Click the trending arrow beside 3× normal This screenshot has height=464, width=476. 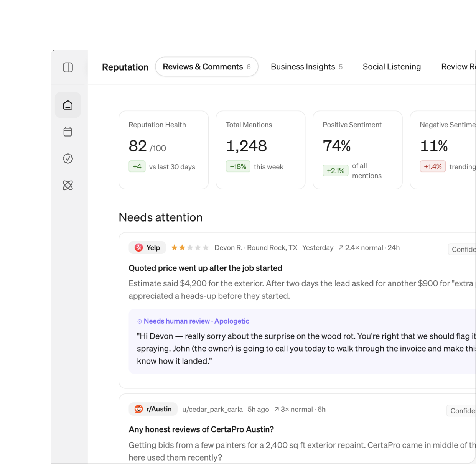[x=277, y=410]
